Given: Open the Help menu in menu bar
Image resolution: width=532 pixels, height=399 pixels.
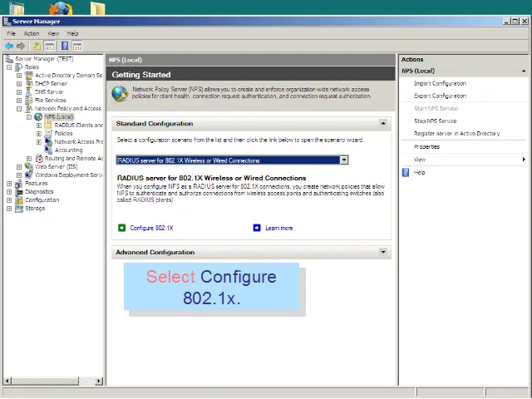Looking at the screenshot, I should [x=72, y=33].
